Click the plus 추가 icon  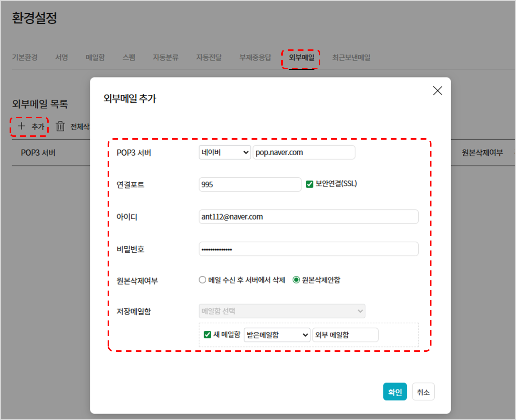(x=22, y=126)
